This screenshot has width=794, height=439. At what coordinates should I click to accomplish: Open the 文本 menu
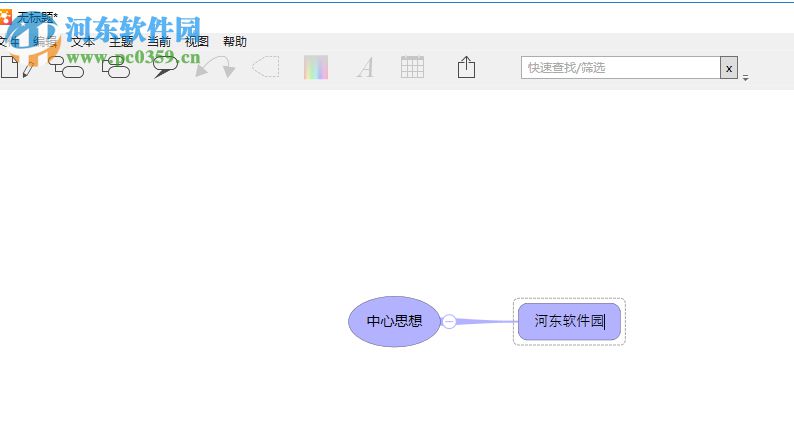tap(83, 42)
